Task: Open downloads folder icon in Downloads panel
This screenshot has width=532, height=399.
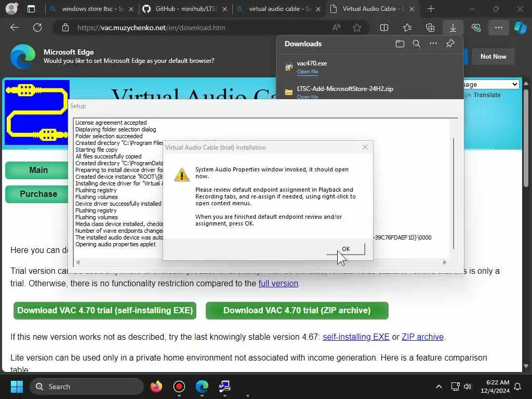Action: point(400,44)
